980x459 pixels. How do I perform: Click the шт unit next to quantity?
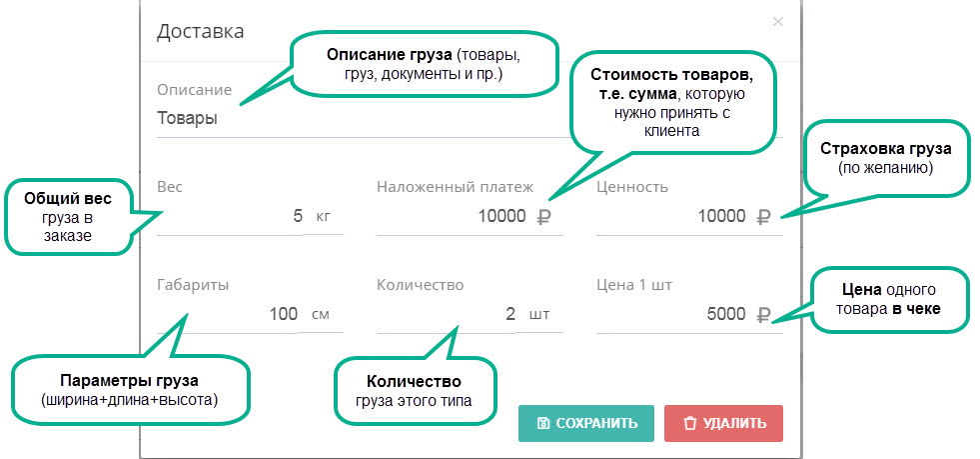(539, 314)
